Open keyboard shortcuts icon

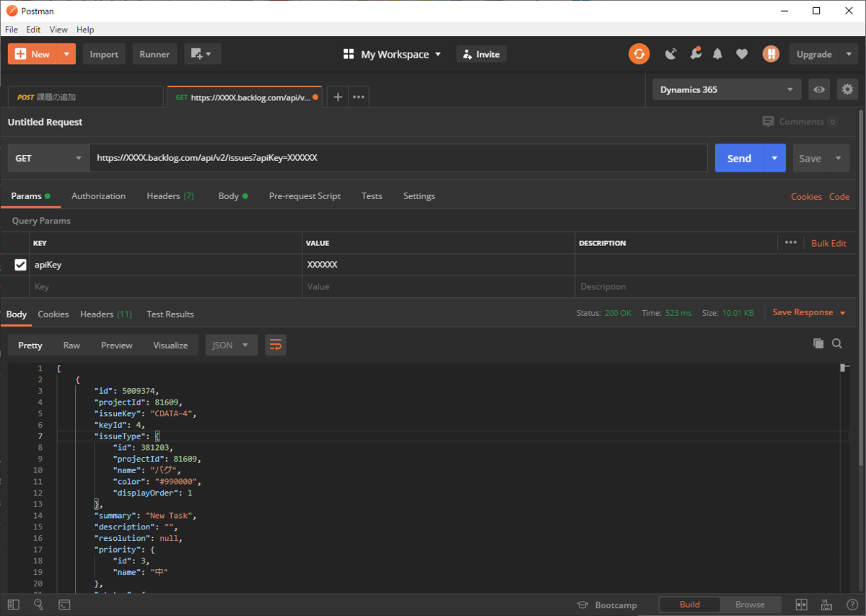pyautogui.click(x=826, y=604)
